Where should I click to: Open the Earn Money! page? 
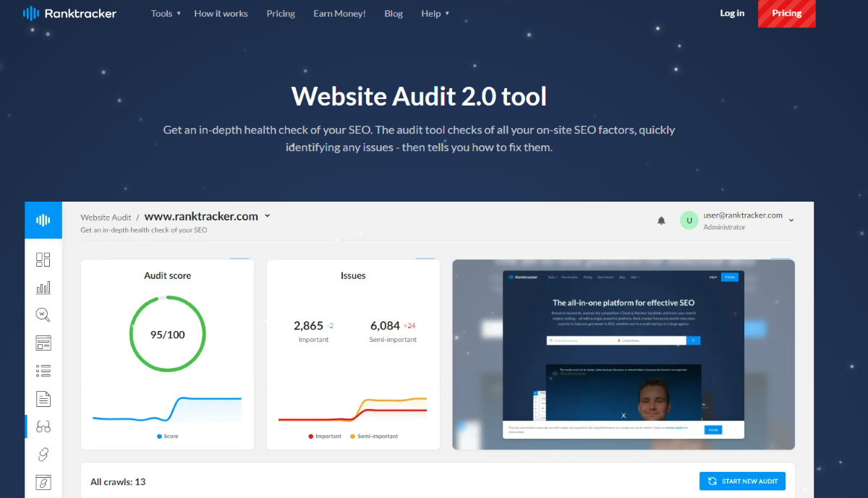(x=339, y=14)
